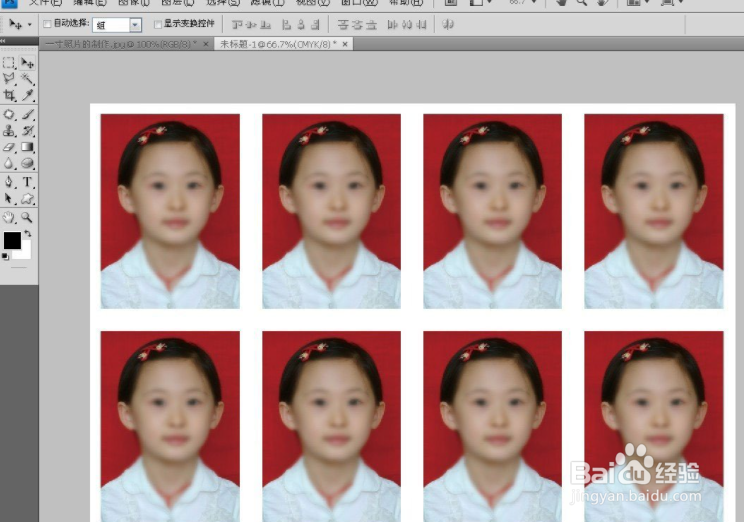The image size is (744, 522).
Task: Select the Spot Healing Brush tool
Action: point(9,114)
